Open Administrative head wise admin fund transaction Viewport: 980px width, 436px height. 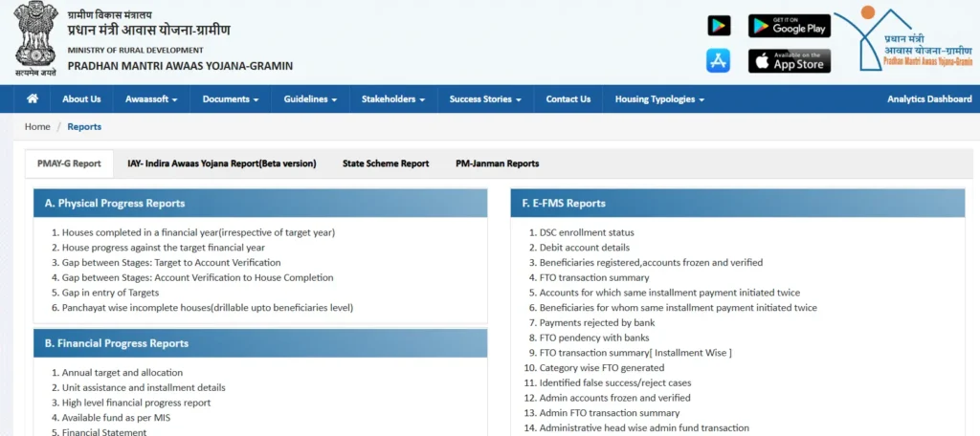pyautogui.click(x=644, y=427)
